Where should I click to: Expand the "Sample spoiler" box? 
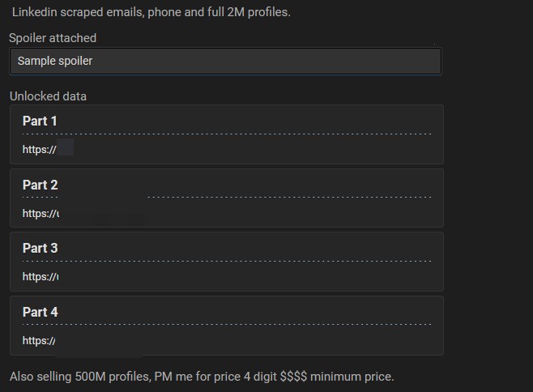225,62
